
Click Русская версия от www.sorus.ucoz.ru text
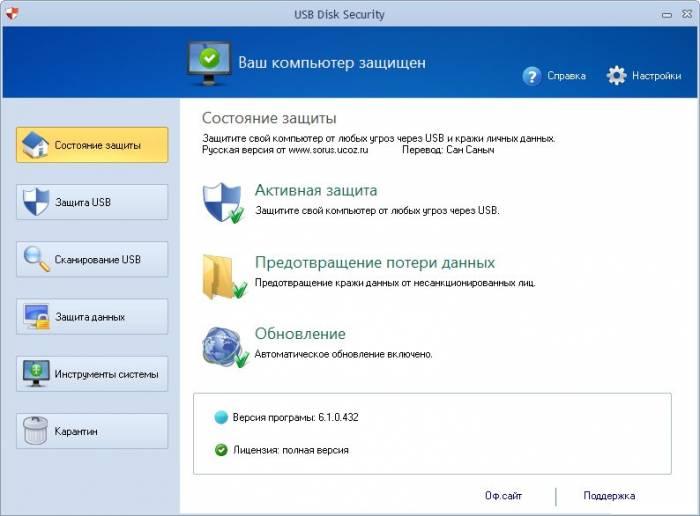point(285,150)
